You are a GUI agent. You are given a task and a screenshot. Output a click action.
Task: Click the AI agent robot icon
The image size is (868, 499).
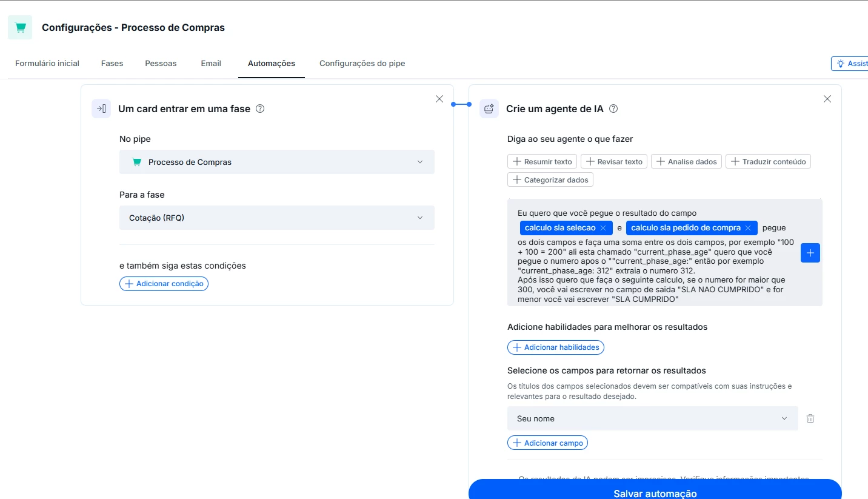tap(489, 109)
